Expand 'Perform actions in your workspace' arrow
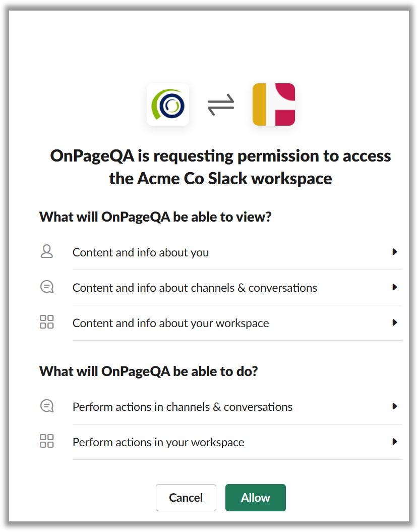This screenshot has height=532, width=418. [x=395, y=442]
